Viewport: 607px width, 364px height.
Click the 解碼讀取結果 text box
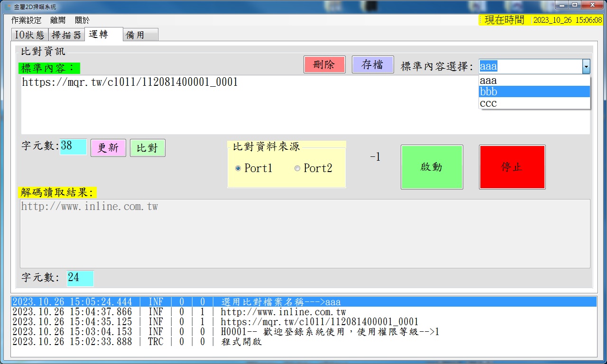tap(305, 234)
